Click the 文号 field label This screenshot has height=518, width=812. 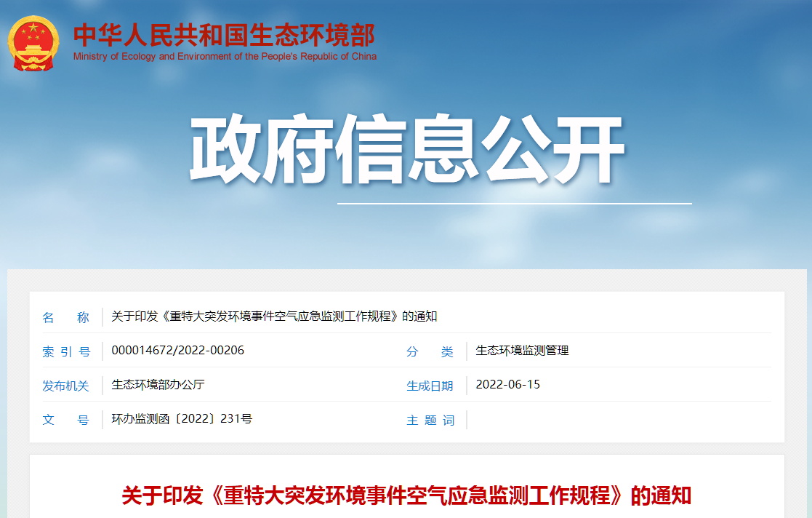coord(66,420)
